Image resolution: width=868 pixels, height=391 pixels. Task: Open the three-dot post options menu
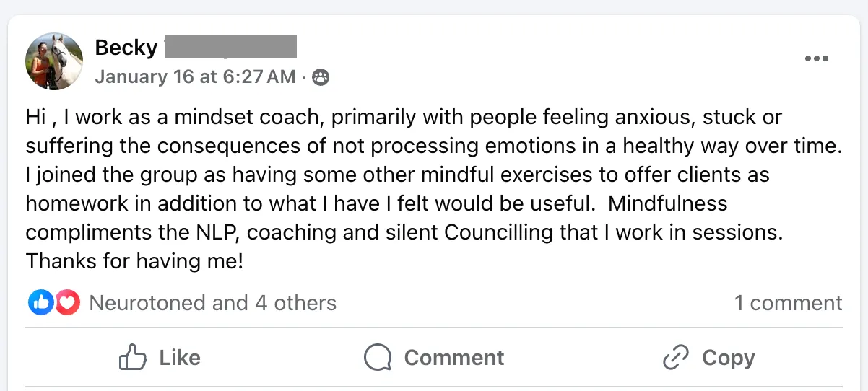[816, 59]
